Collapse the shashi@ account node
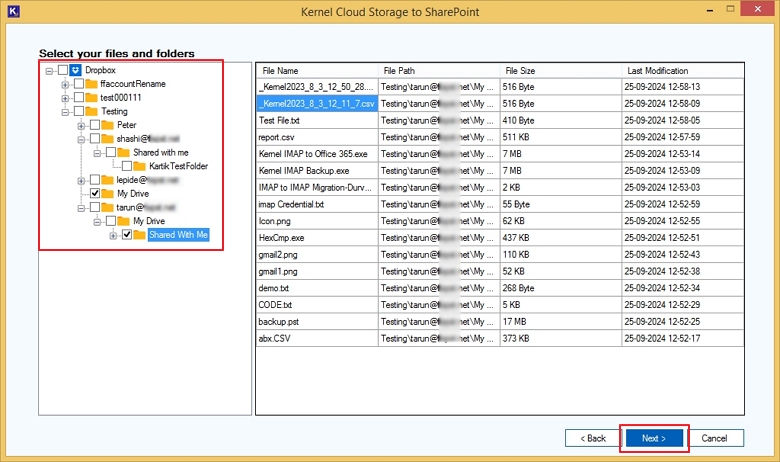 click(x=81, y=140)
